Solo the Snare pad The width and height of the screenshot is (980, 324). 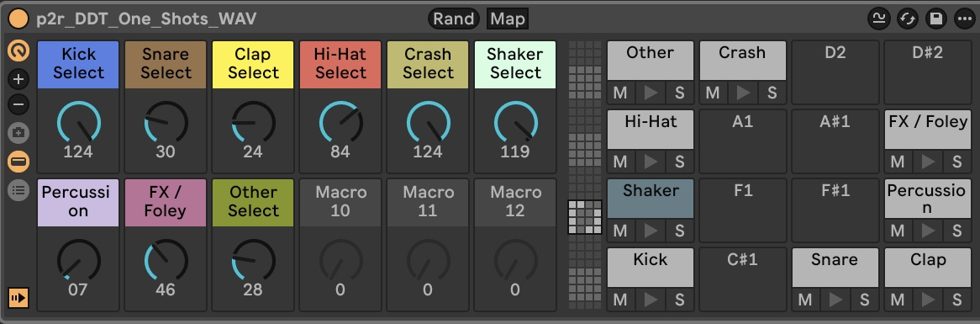pos(864,300)
